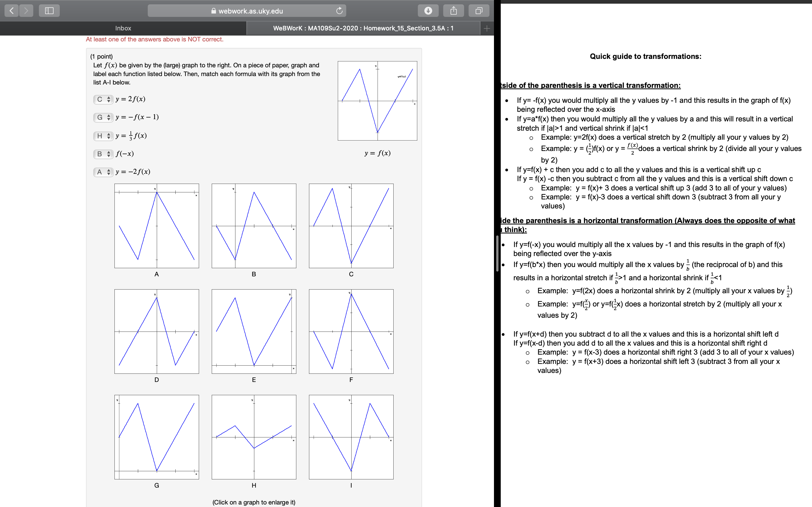Switch to the Inbox tab
This screenshot has width=812, height=507.
(123, 28)
